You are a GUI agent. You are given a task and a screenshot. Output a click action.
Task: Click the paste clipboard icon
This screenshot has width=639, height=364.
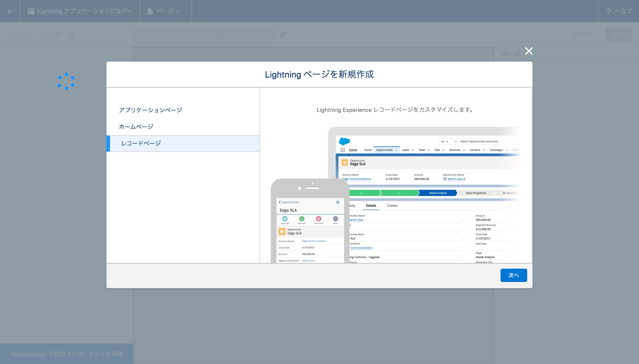point(72,35)
